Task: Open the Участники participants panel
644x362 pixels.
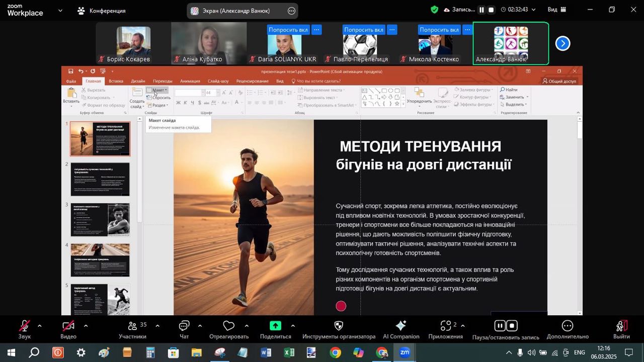Action: (x=133, y=326)
